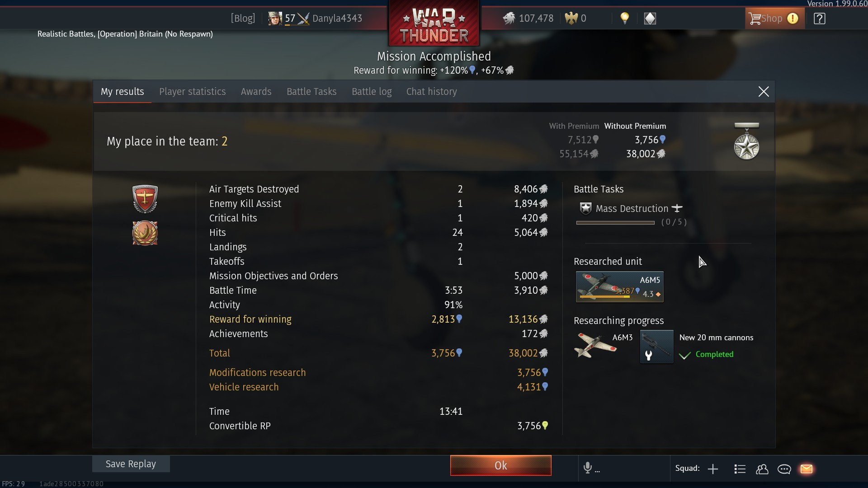
Task: Open the mail envelope icon
Action: pyautogui.click(x=807, y=469)
